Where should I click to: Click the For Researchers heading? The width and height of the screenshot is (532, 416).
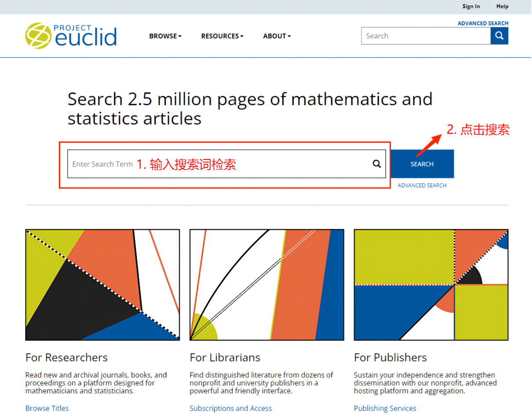coord(66,357)
